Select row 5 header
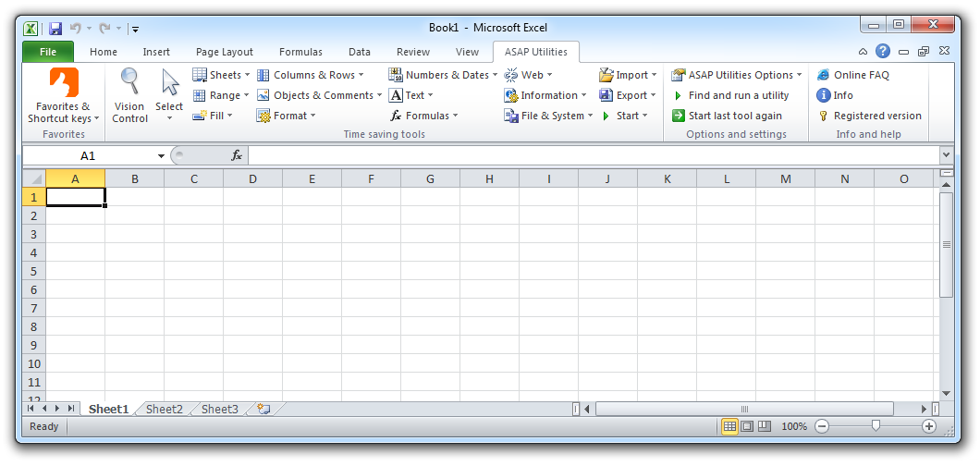The image size is (980, 466). (x=34, y=271)
